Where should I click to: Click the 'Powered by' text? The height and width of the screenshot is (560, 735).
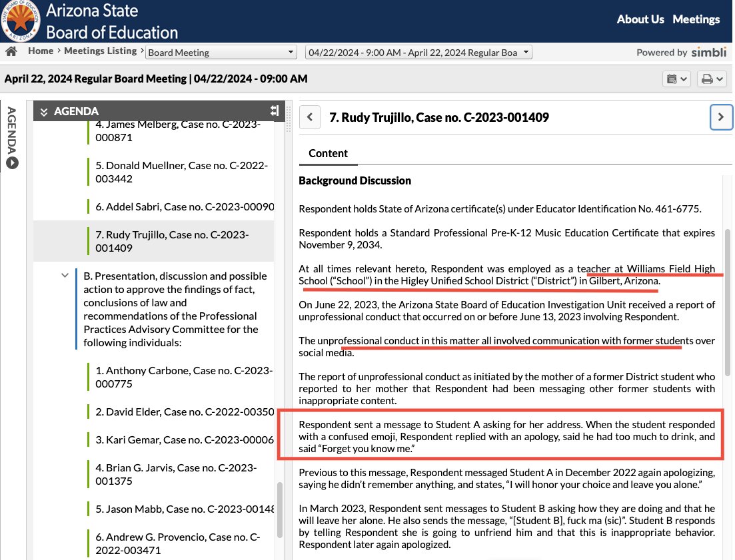[x=662, y=53]
